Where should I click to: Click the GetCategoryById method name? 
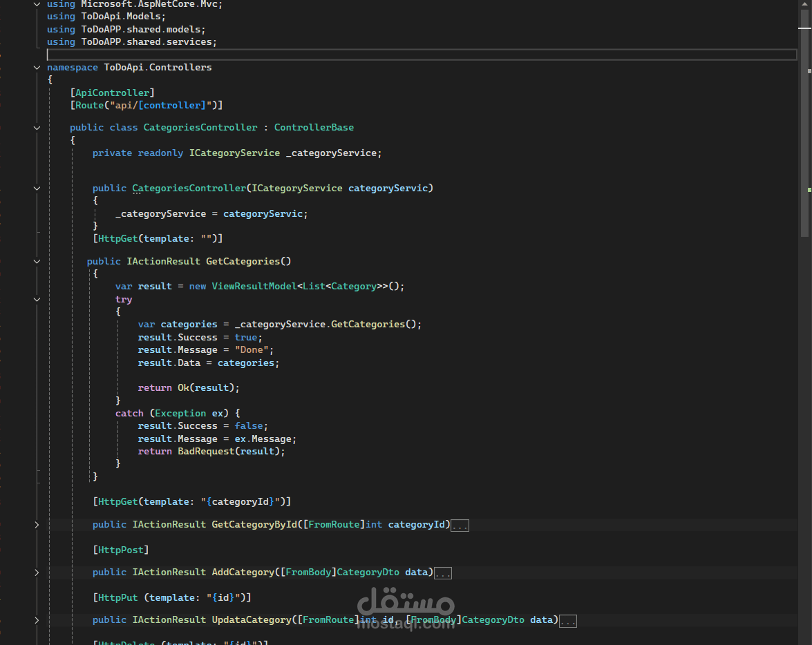coord(254,525)
